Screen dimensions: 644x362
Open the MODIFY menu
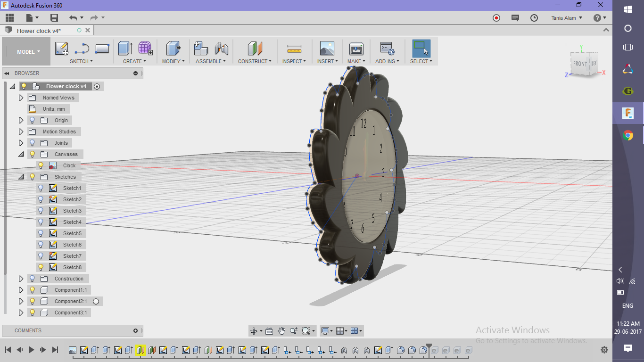(x=173, y=61)
